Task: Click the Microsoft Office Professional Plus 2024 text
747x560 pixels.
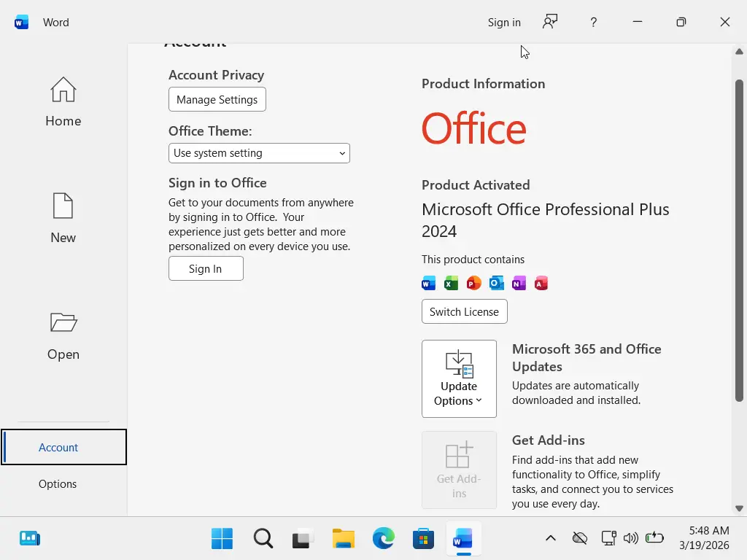Action: pos(546,220)
